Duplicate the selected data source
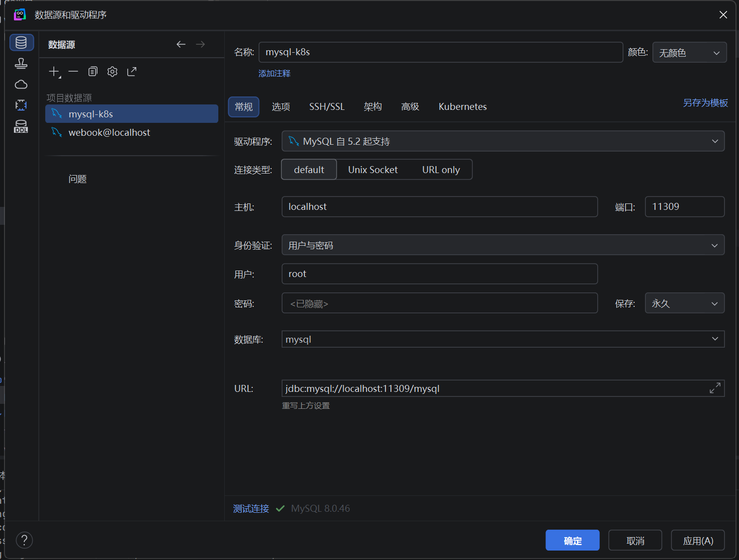Screen dimensions: 739x560 93,72
